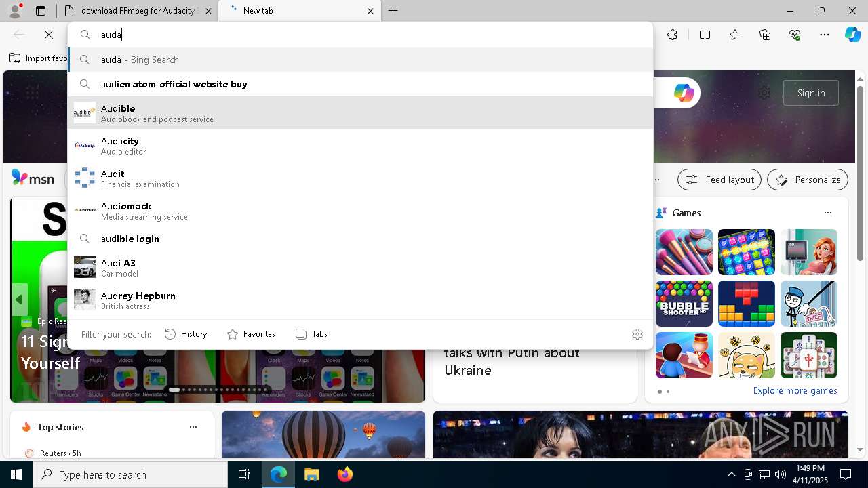This screenshot has height=488, width=868.
Task: Switch to the New tab tab
Action: pyautogui.click(x=300, y=11)
